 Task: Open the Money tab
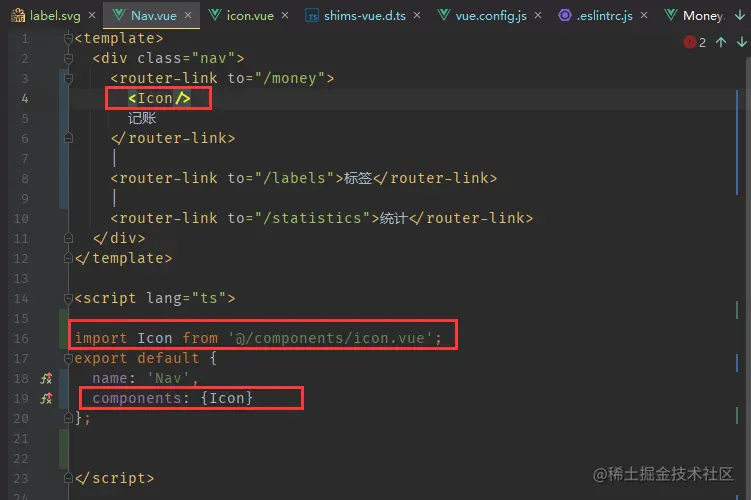[703, 16]
